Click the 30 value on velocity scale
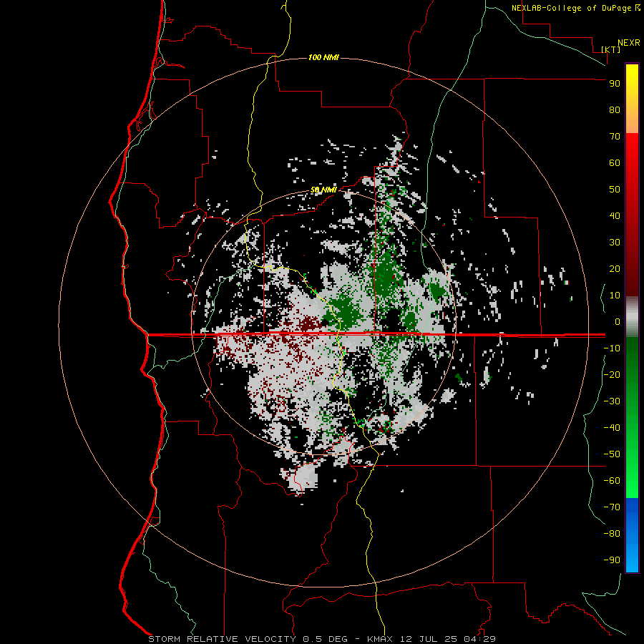Image resolution: width=644 pixels, height=644 pixels. [615, 243]
